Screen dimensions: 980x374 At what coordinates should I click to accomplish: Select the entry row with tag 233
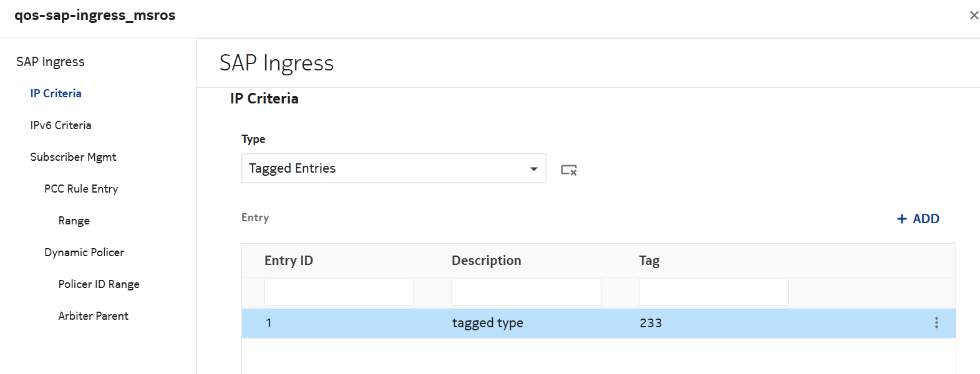(561, 324)
